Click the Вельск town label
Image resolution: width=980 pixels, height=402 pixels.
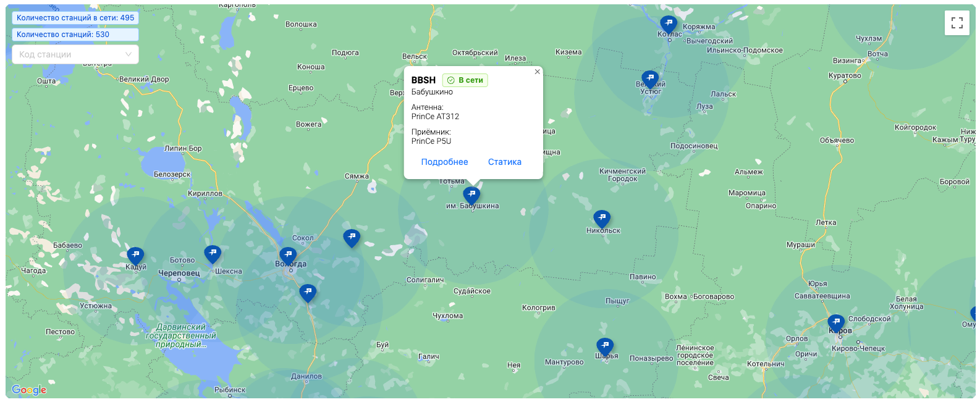(x=415, y=56)
